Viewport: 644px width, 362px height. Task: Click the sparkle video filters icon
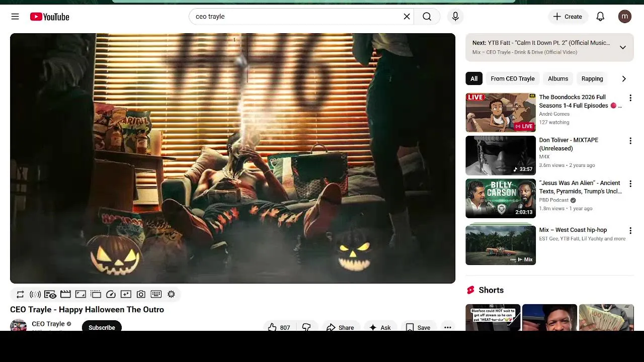click(x=126, y=294)
